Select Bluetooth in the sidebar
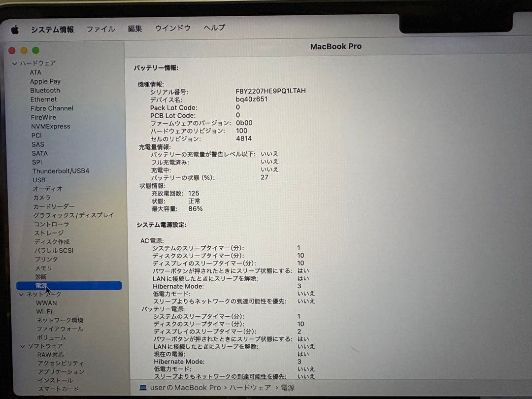 (x=45, y=90)
